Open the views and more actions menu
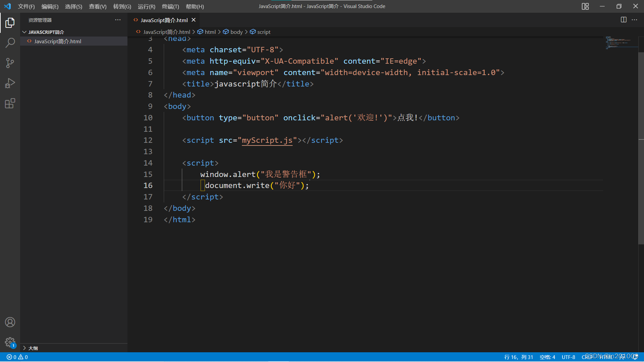 coord(118,20)
